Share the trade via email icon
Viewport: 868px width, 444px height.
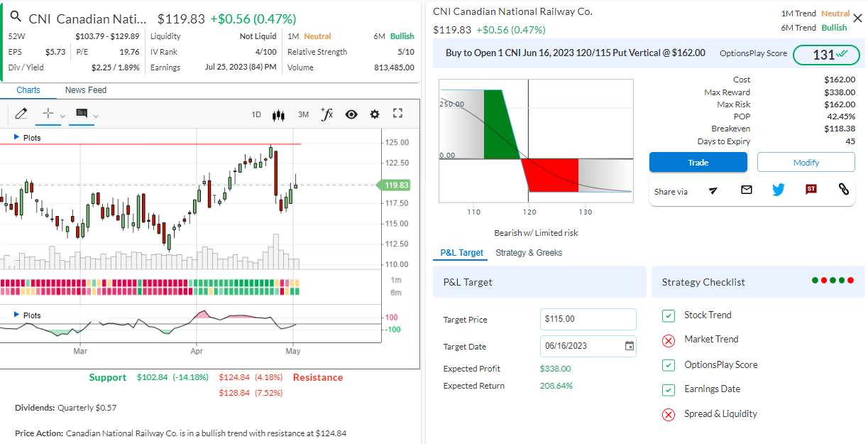tap(746, 190)
